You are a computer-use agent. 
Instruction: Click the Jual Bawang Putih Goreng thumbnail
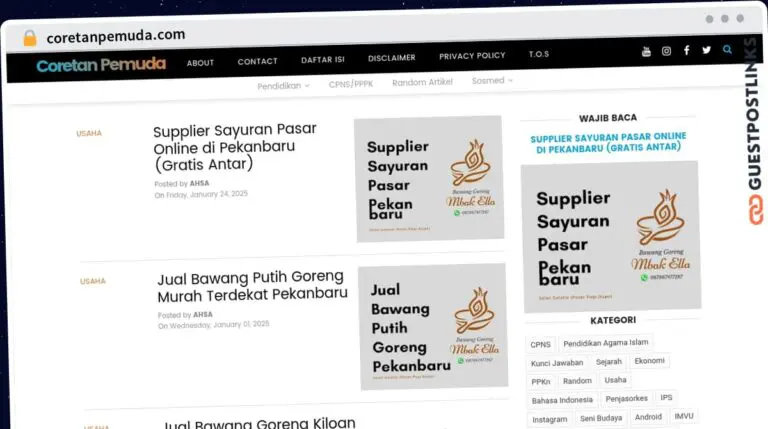coord(433,326)
